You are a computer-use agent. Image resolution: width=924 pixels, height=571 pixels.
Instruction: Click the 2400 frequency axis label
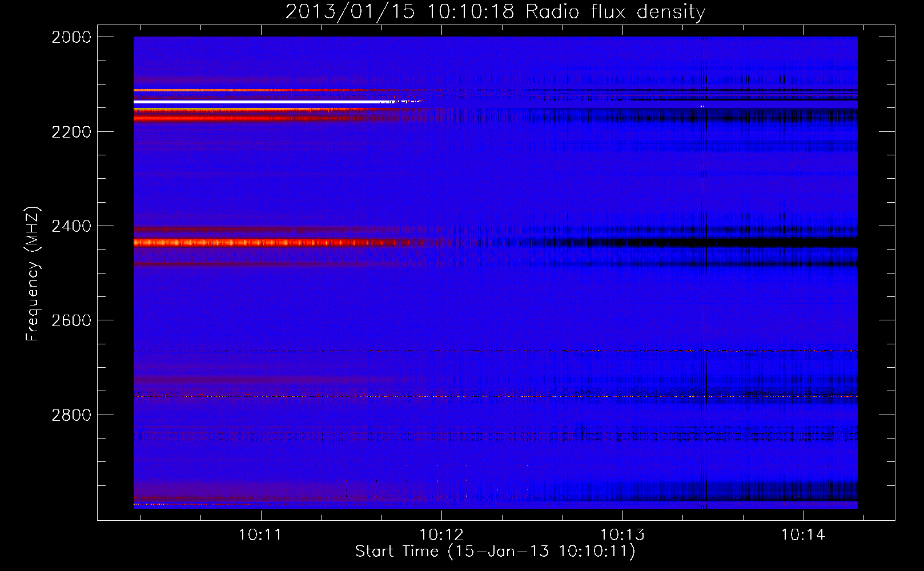pyautogui.click(x=71, y=226)
